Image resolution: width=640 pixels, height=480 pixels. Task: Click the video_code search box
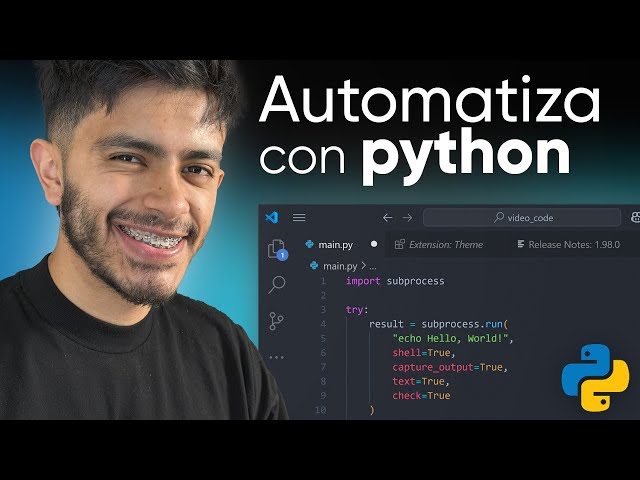pos(522,218)
